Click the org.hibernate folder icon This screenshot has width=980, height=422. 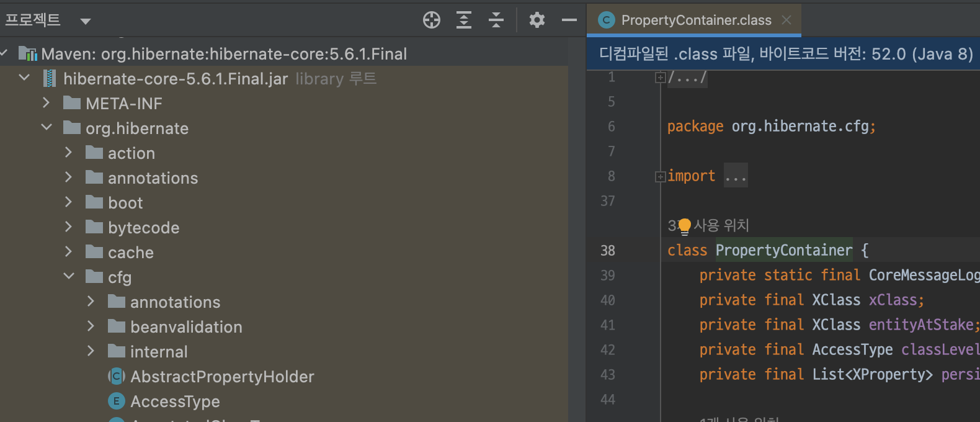click(72, 128)
